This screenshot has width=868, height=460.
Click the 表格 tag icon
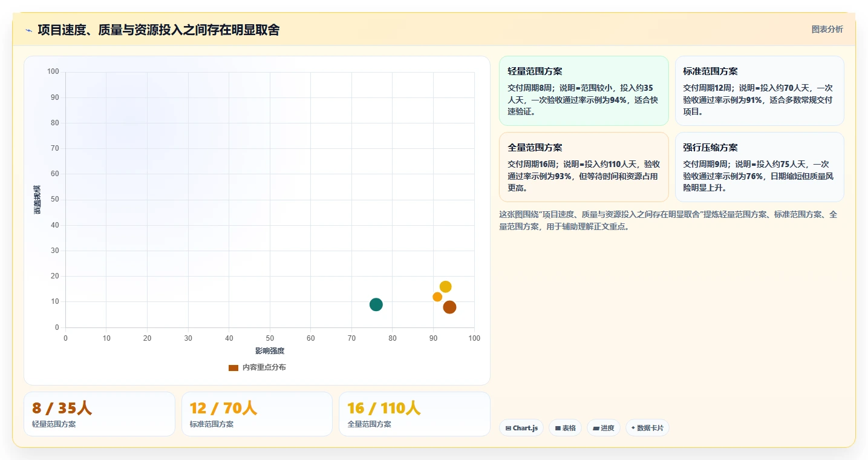(x=558, y=428)
